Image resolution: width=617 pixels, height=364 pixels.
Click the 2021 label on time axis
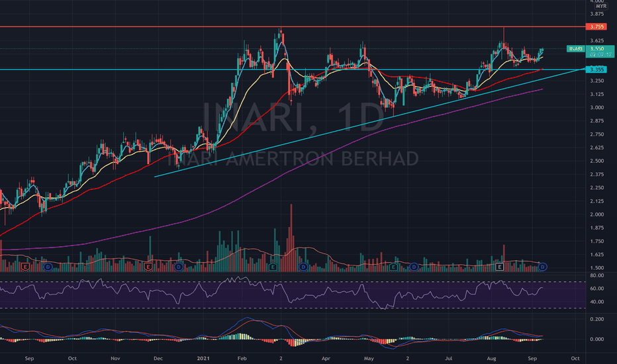203,359
